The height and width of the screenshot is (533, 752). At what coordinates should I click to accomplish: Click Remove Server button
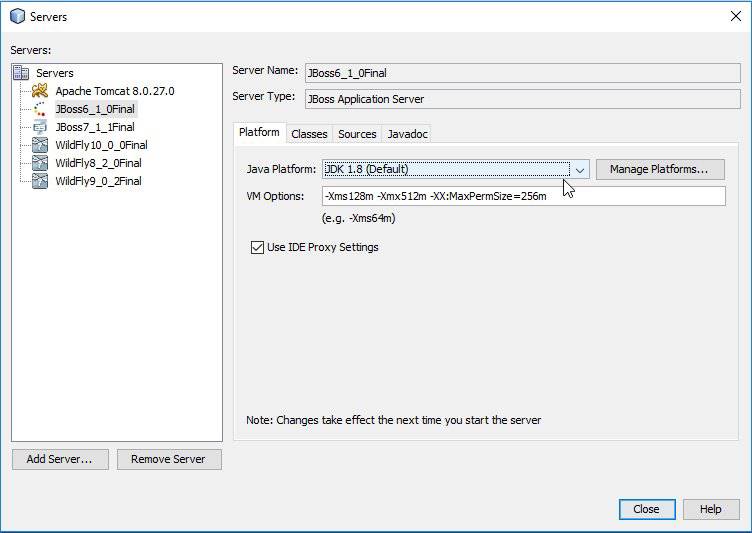click(x=169, y=459)
